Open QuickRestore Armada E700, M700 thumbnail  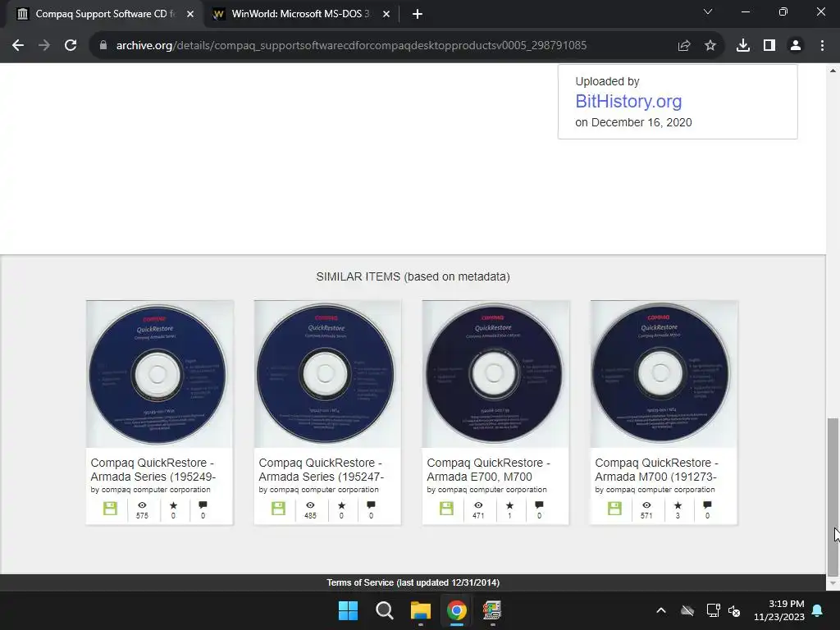(x=495, y=374)
